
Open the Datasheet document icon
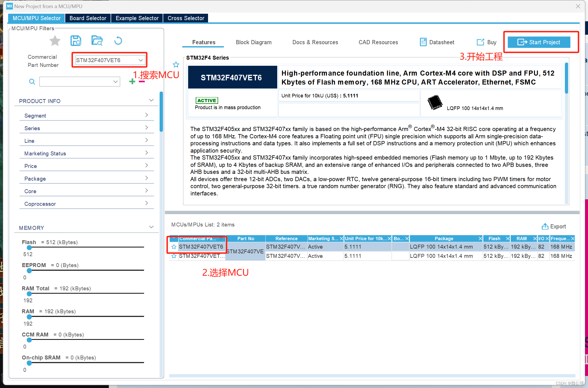click(x=423, y=42)
